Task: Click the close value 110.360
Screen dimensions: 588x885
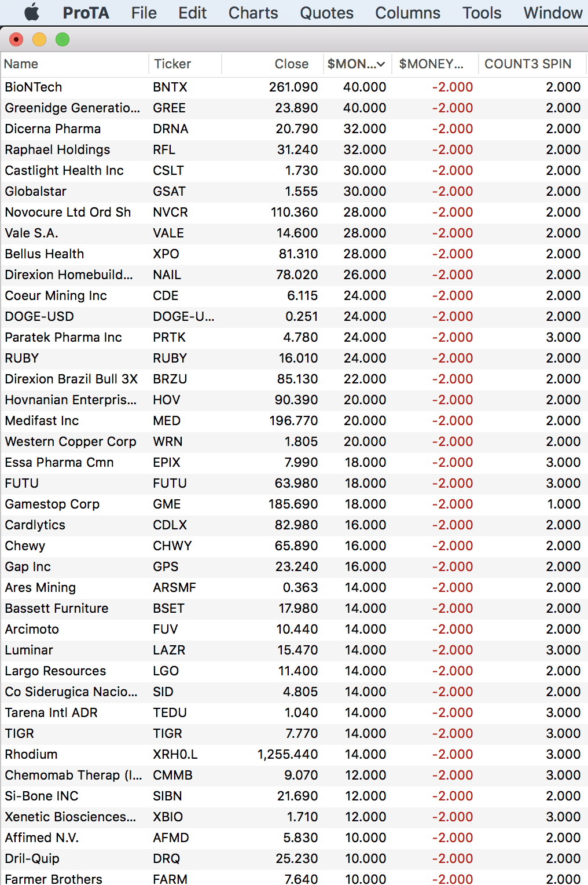Action: click(294, 212)
